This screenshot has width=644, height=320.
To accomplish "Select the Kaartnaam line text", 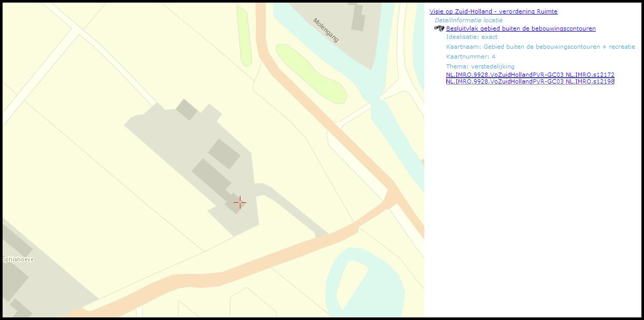I will [x=540, y=47].
